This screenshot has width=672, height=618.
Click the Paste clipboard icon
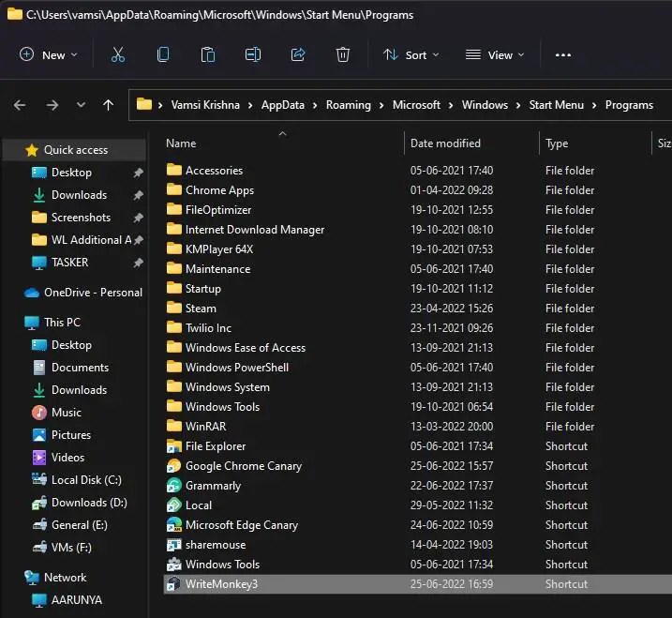point(208,55)
